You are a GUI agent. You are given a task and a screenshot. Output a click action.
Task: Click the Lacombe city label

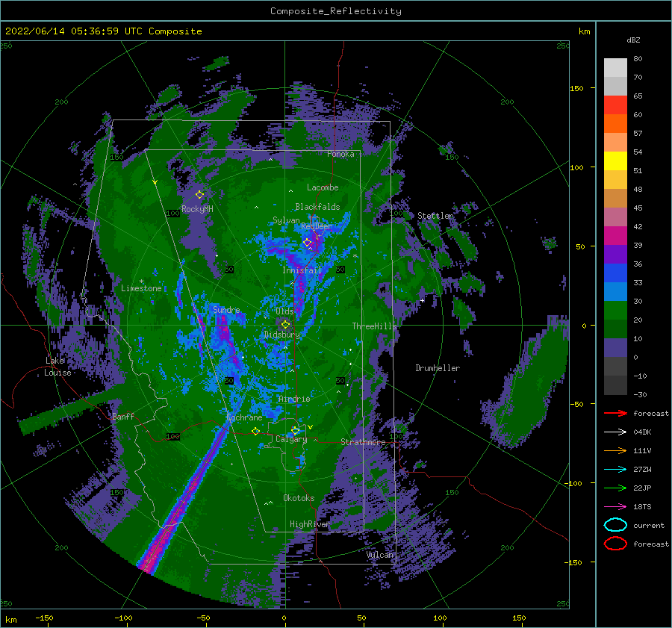pos(323,187)
